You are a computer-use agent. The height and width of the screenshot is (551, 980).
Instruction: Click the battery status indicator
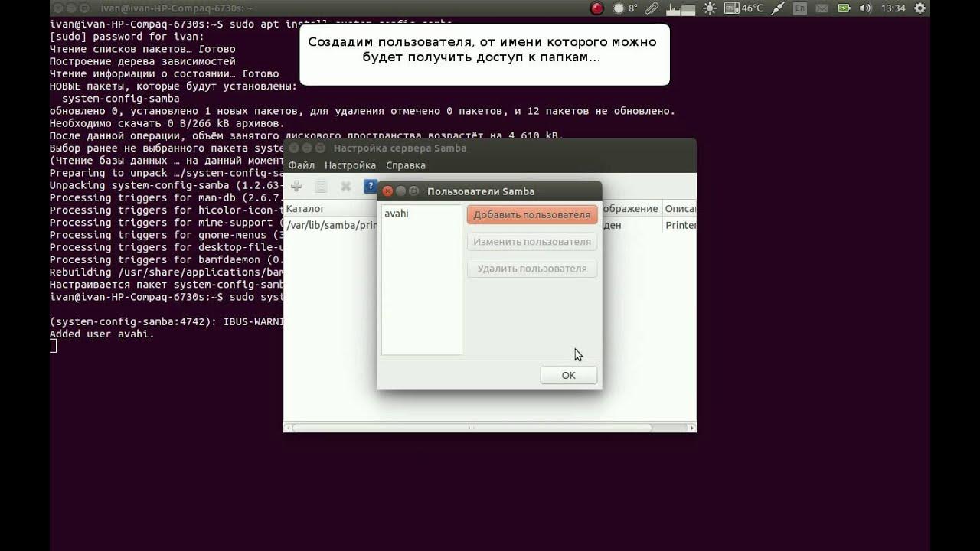(844, 8)
